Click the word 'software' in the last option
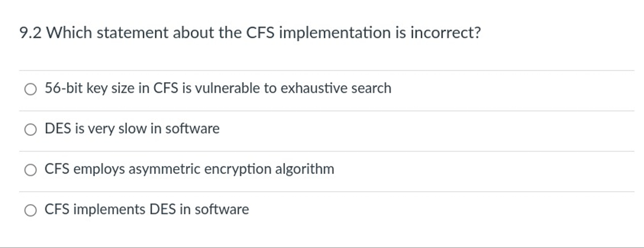 click(x=222, y=209)
